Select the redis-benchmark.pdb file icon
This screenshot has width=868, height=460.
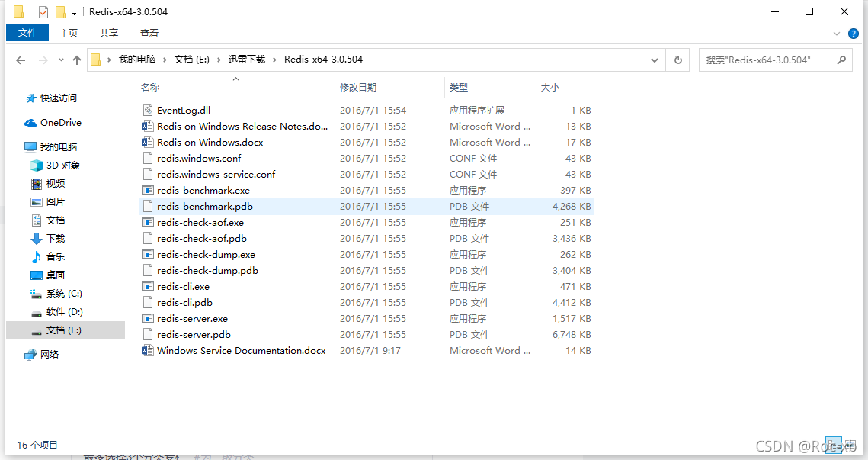148,206
